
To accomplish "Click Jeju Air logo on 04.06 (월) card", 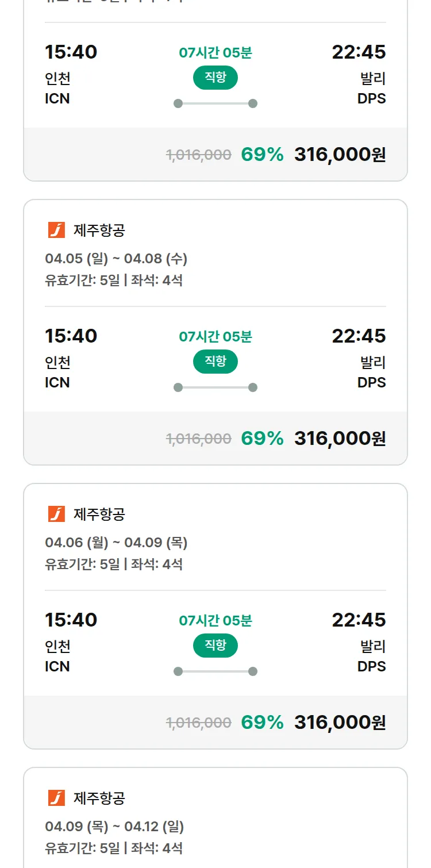I will click(56, 514).
